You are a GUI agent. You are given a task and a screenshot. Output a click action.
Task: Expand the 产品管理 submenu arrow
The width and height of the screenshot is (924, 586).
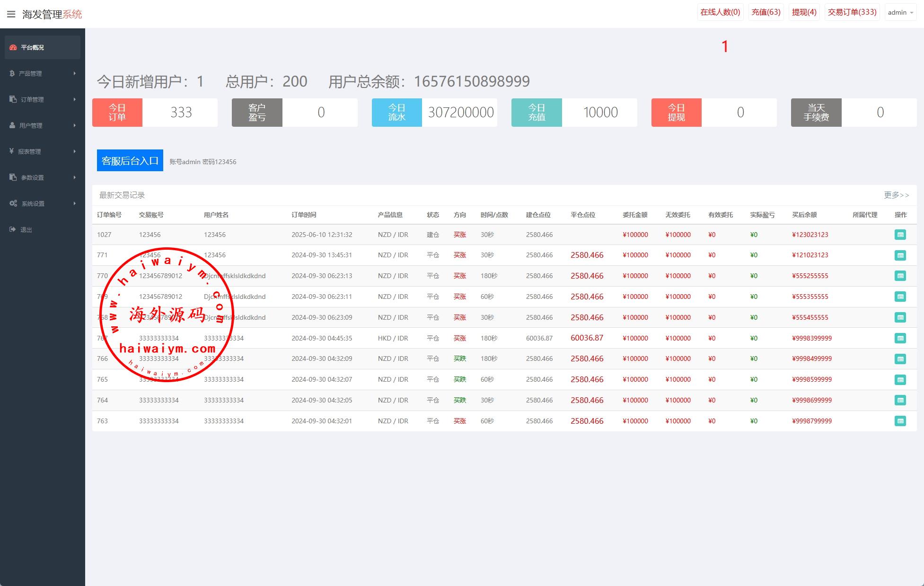[75, 73]
